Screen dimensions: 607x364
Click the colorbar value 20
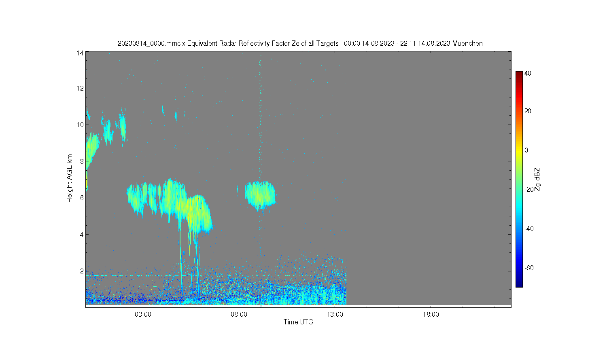[x=528, y=111]
